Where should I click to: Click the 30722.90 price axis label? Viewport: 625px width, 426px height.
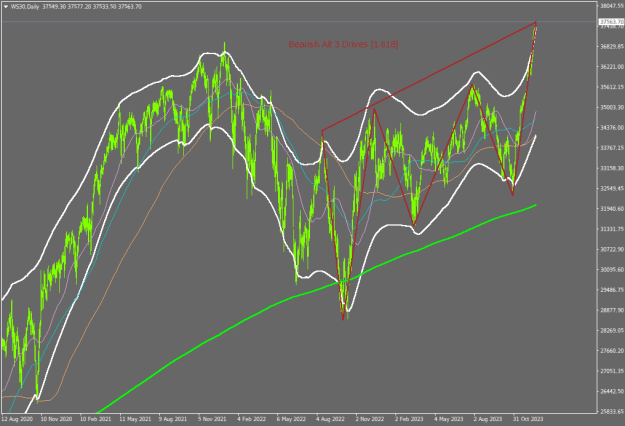[x=612, y=249]
